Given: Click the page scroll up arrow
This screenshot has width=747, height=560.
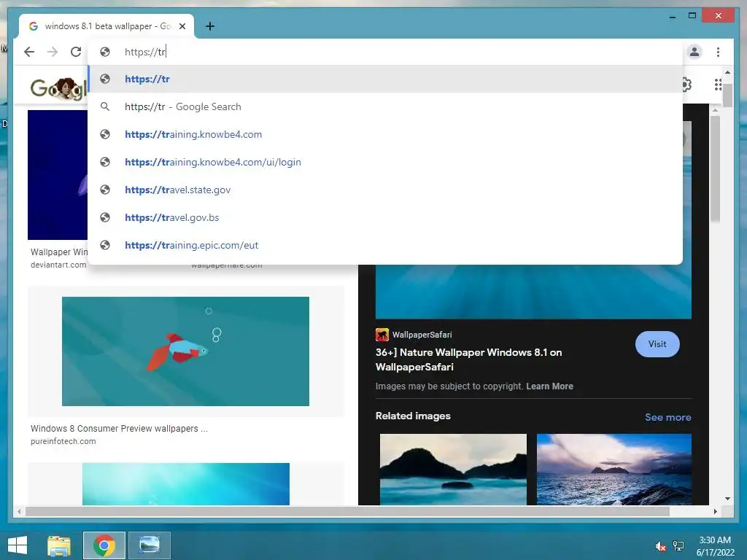Looking at the screenshot, I should pyautogui.click(x=727, y=72).
